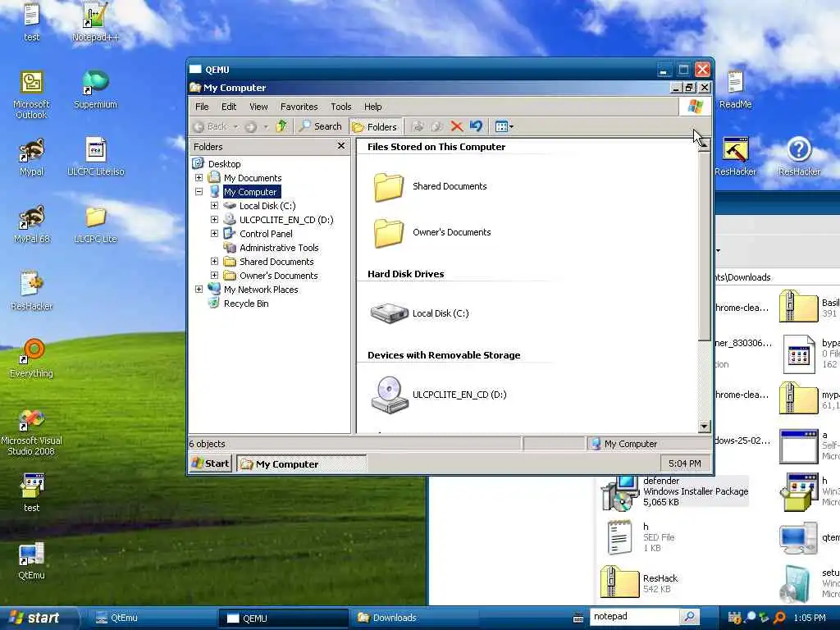
Task: Open the Notepad++ desktop shortcut
Action: point(95,22)
